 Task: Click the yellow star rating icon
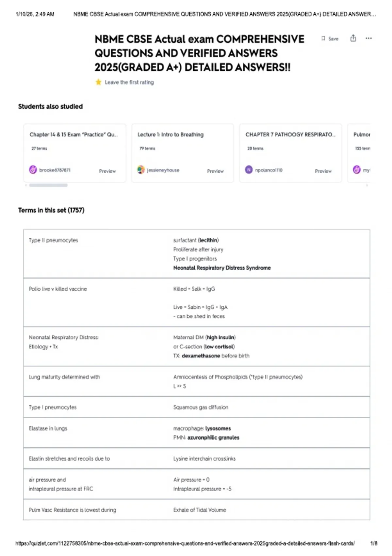98,82
